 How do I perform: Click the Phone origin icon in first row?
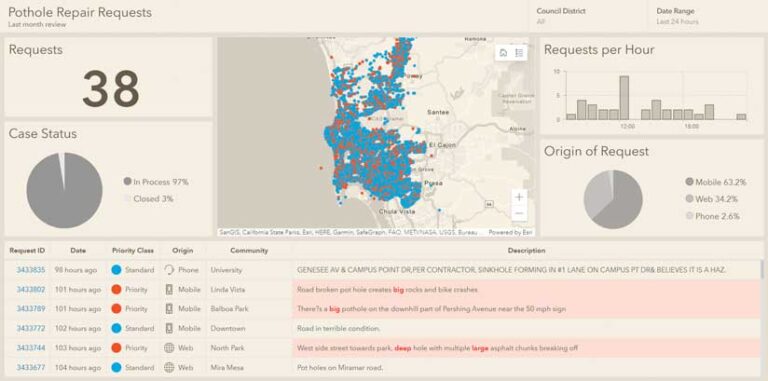tap(169, 270)
